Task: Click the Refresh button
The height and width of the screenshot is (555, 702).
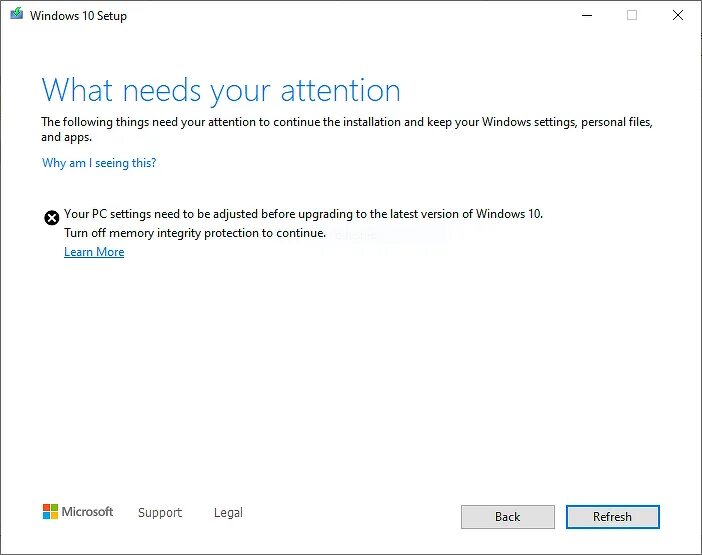Action: pos(612,517)
